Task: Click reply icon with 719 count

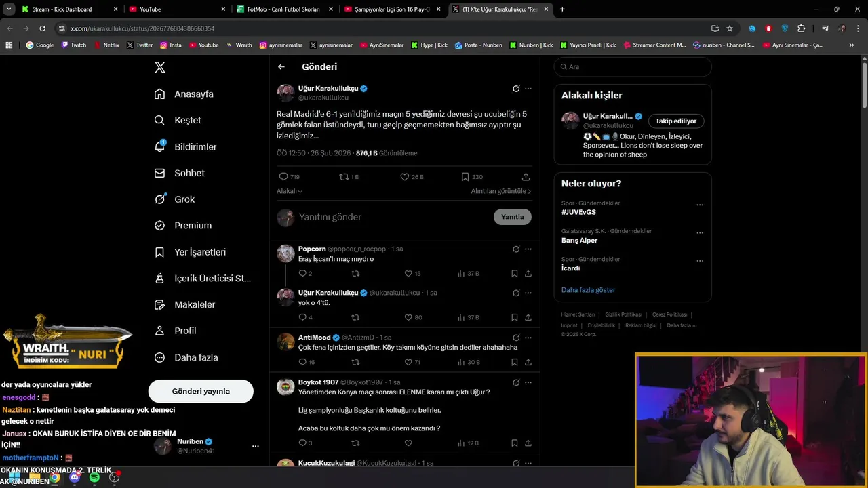Action: [289, 177]
